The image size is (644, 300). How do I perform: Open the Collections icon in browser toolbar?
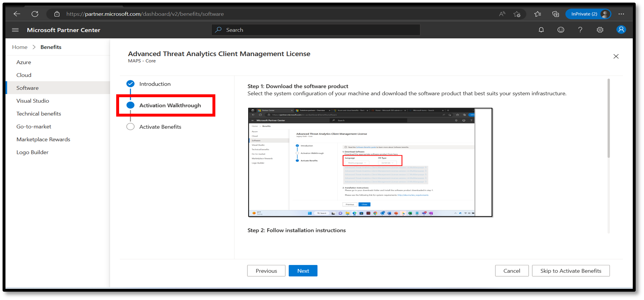point(556,14)
